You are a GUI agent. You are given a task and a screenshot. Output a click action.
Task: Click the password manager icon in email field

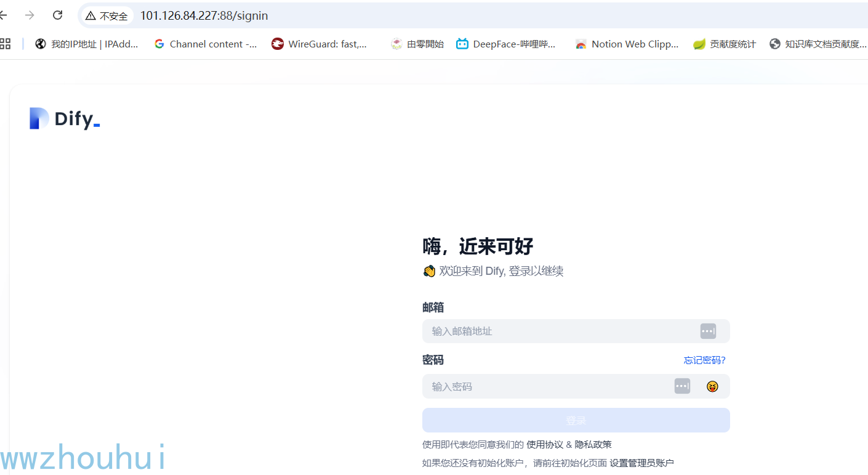pyautogui.click(x=708, y=331)
